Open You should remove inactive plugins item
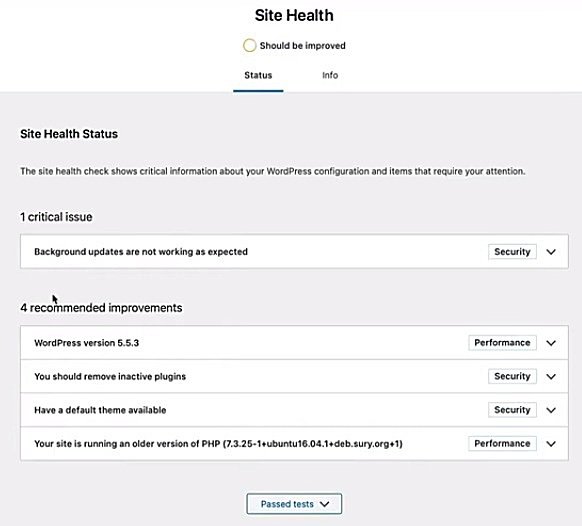The image size is (582, 526). (110, 376)
